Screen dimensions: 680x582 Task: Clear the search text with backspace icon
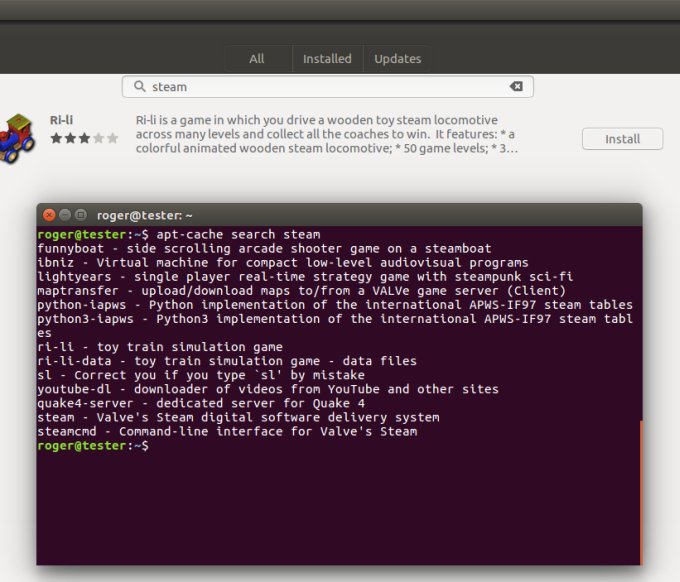[516, 86]
